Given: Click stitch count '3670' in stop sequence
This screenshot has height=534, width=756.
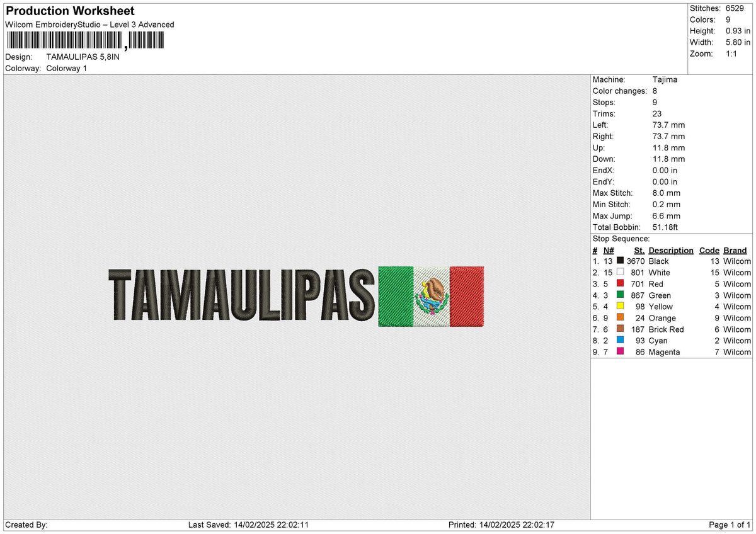Looking at the screenshot, I should (x=636, y=261).
